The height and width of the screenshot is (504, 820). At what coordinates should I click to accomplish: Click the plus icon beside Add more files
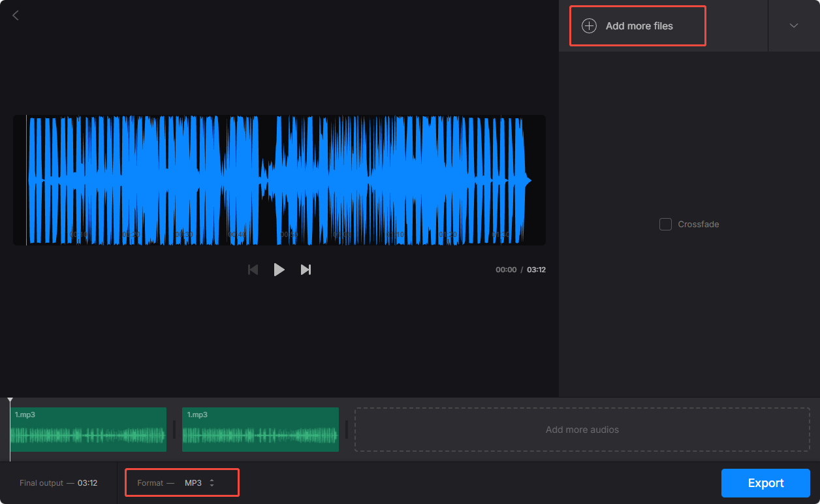(590, 25)
